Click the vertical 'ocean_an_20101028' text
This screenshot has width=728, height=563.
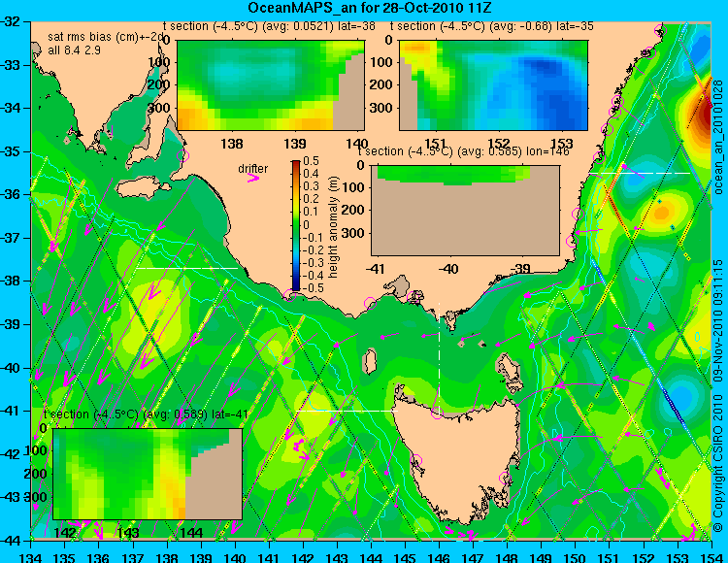(718, 137)
